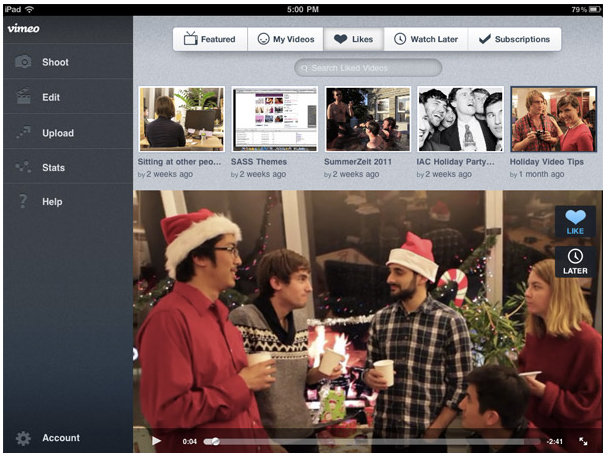Image resolution: width=604 pixels, height=453 pixels.
Task: Tap the Edit clapperboard icon
Action: 23,96
